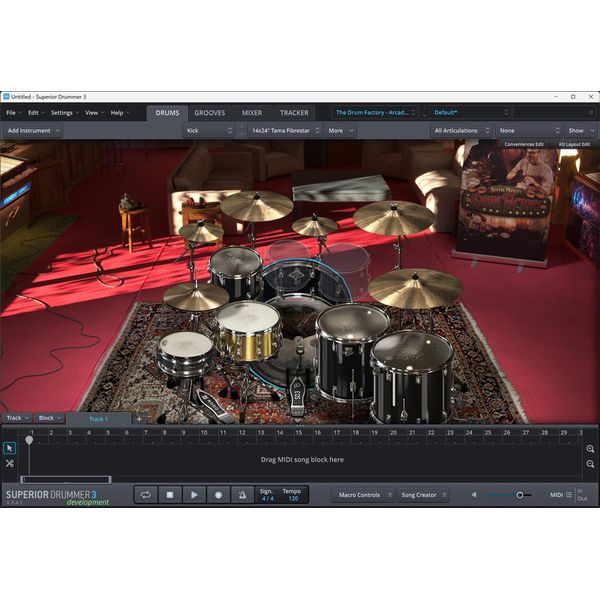Open the MIDI settings menu icon
Viewport: 600px width, 600px height.
[569, 495]
